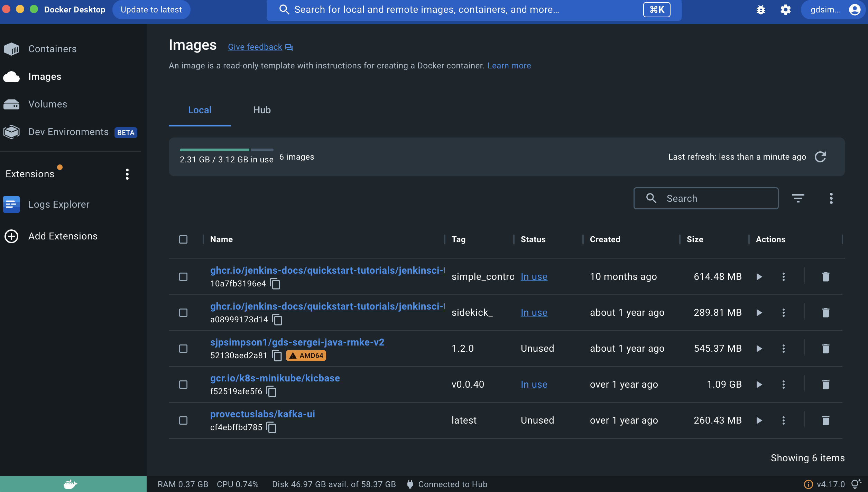Switch to the Local tab
This screenshot has width=868, height=492.
pos(200,110)
